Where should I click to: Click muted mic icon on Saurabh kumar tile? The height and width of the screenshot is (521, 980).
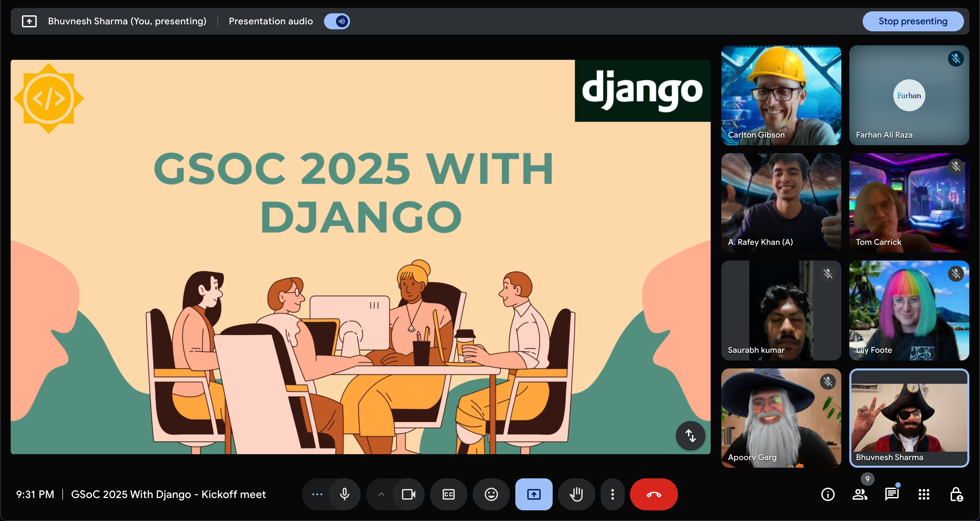[828, 274]
